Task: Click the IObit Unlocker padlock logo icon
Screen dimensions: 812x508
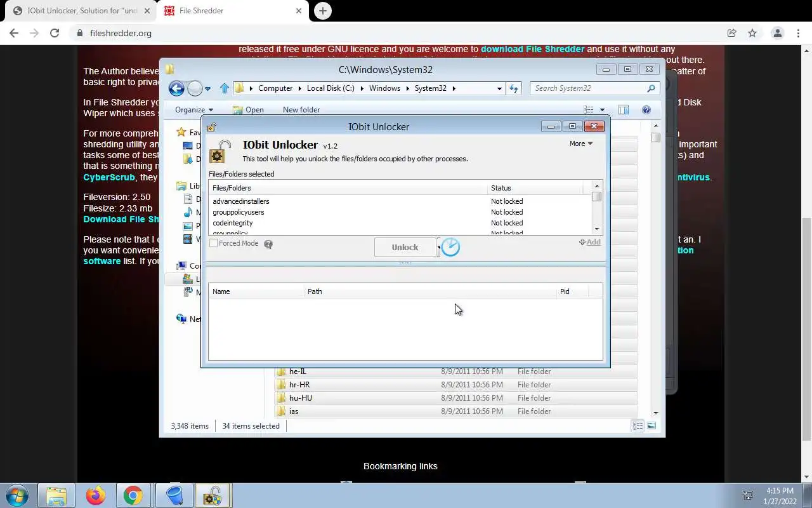Action: pos(220,152)
